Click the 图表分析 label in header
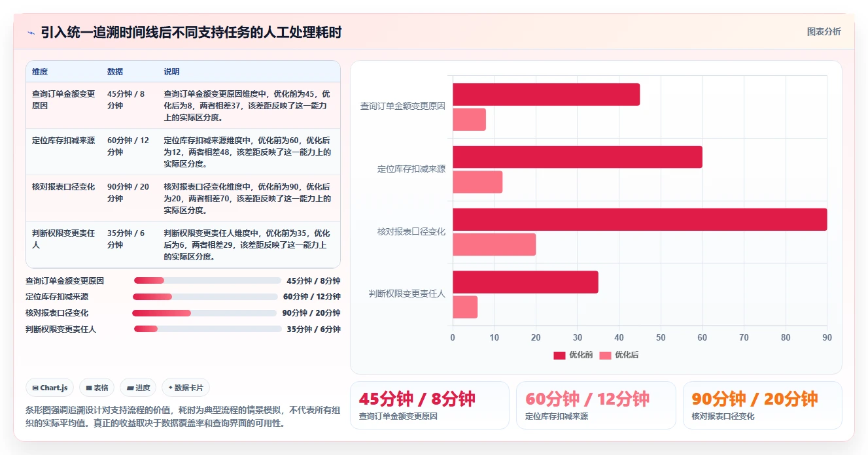This screenshot has width=868, height=455. click(824, 31)
